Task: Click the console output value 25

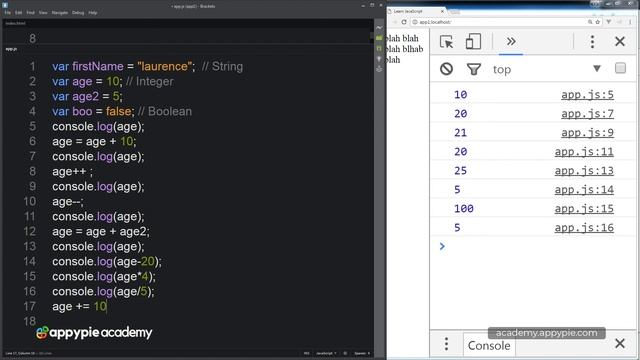Action: coord(460,171)
